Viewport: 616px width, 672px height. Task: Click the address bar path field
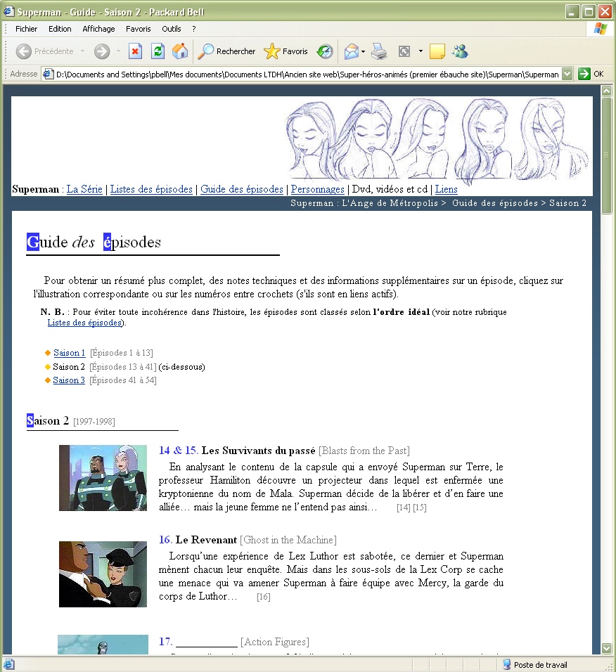[307, 74]
